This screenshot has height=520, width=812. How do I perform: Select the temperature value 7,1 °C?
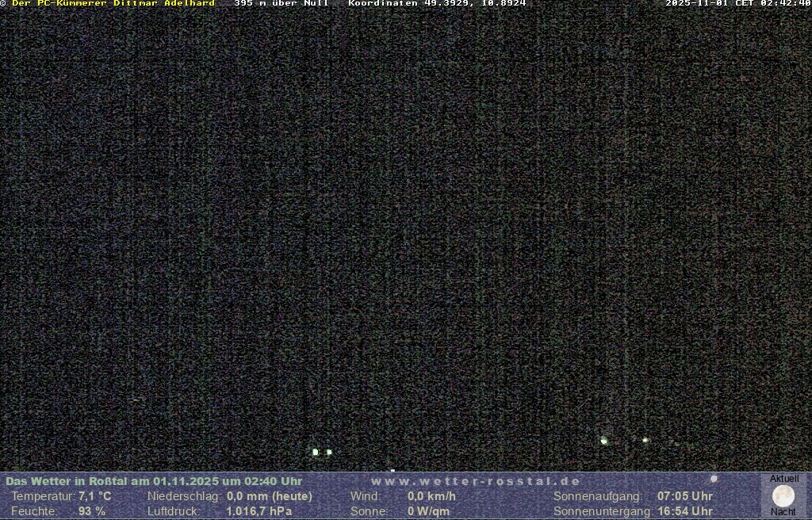[x=94, y=496]
